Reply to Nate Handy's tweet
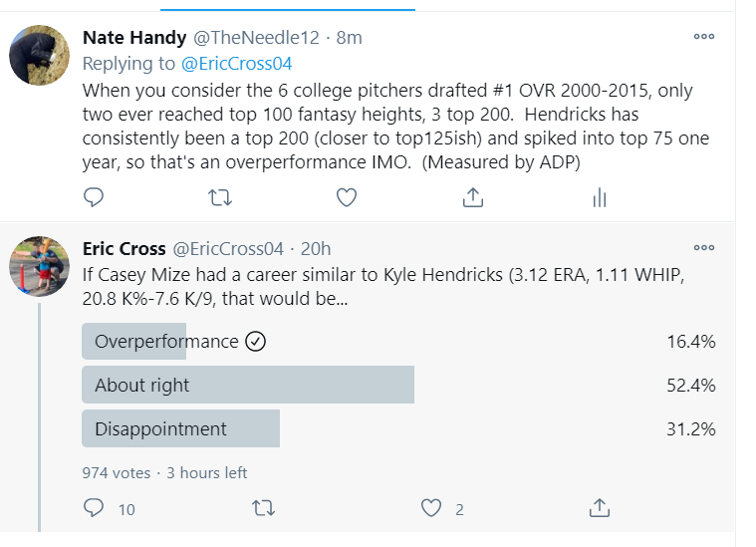The width and height of the screenshot is (756, 547). click(x=94, y=197)
